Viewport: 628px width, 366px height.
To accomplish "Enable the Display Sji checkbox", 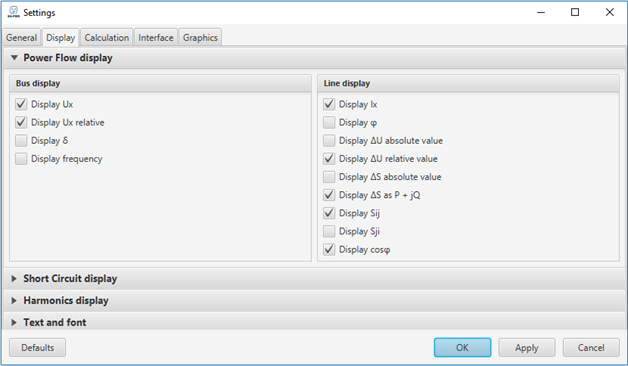I will (329, 231).
